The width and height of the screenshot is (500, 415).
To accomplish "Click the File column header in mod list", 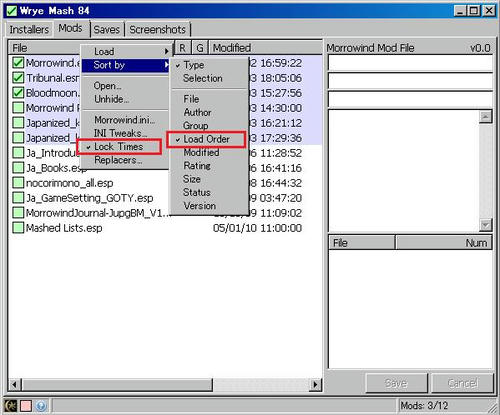I will (x=45, y=48).
